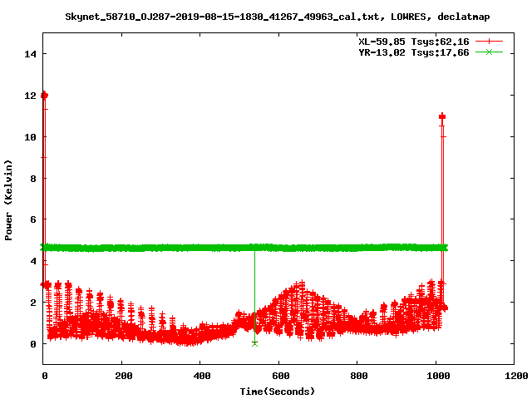Click the y-axis tick label 6
The width and height of the screenshot is (532, 399).
point(33,219)
